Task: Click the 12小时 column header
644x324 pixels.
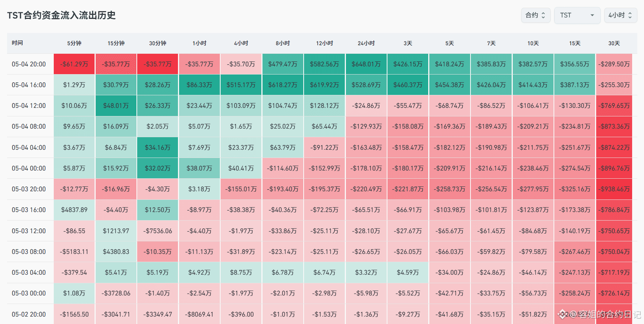Action: tap(324, 43)
